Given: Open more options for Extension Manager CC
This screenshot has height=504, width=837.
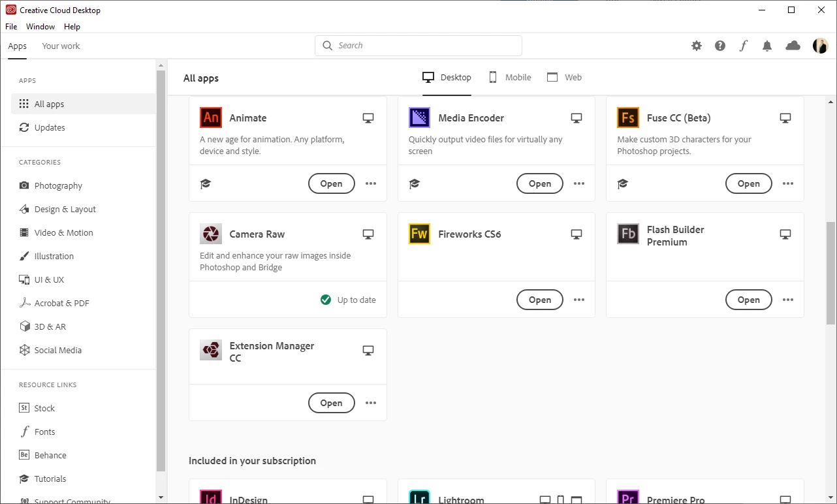Looking at the screenshot, I should tap(371, 403).
